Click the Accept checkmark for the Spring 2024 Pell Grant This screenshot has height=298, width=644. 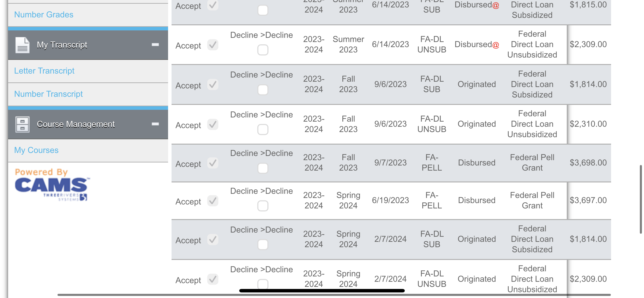click(213, 201)
